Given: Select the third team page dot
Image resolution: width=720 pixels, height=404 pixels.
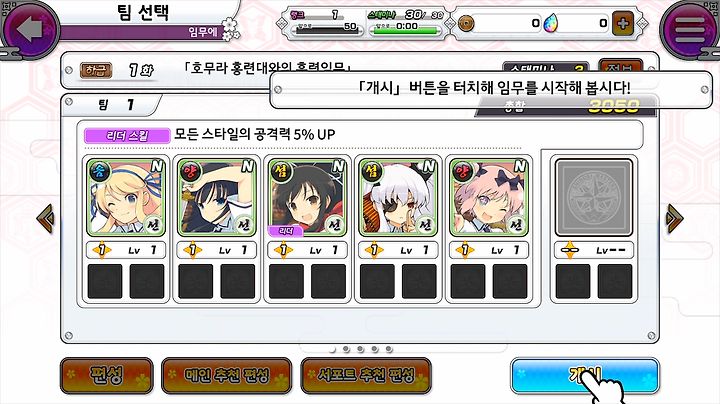Looking at the screenshot, I should click(360, 349).
